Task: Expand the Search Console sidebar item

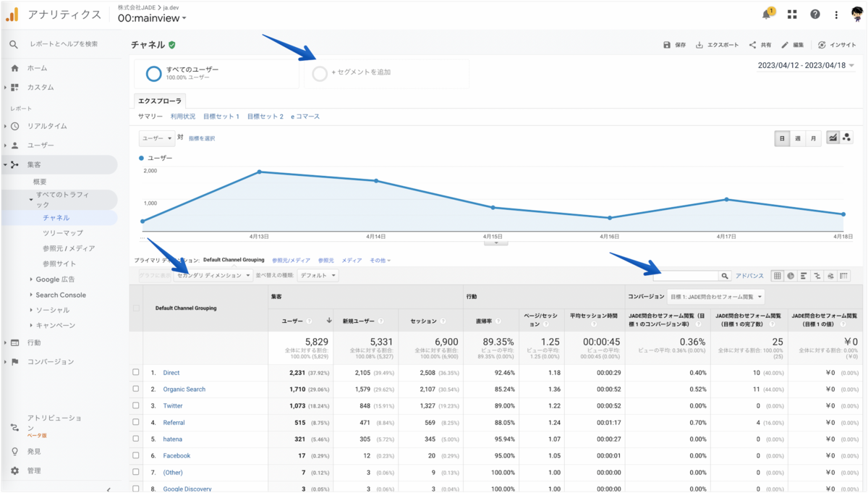Action: (60, 295)
